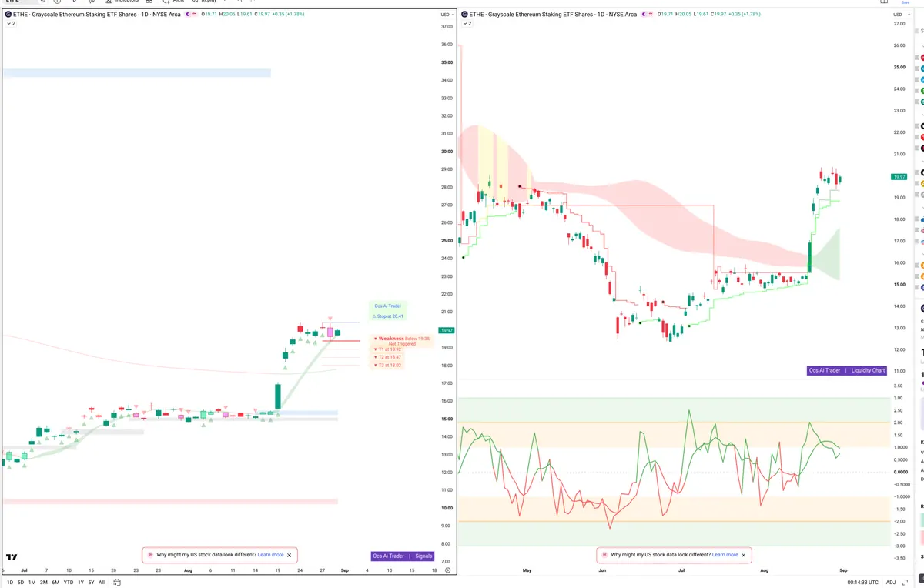Toggle ADJ adjusted data button

891,582
